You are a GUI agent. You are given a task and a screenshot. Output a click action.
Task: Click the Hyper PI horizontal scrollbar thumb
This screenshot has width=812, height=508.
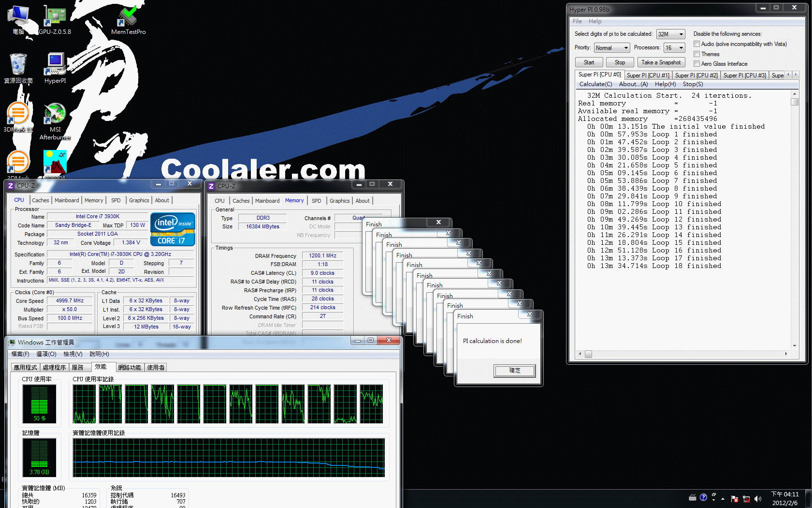click(588, 354)
